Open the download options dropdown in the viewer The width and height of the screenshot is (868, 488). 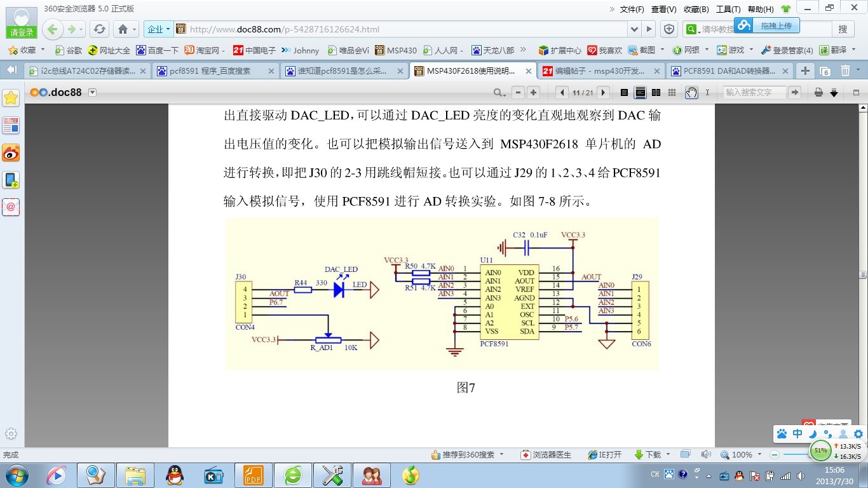[x=834, y=93]
